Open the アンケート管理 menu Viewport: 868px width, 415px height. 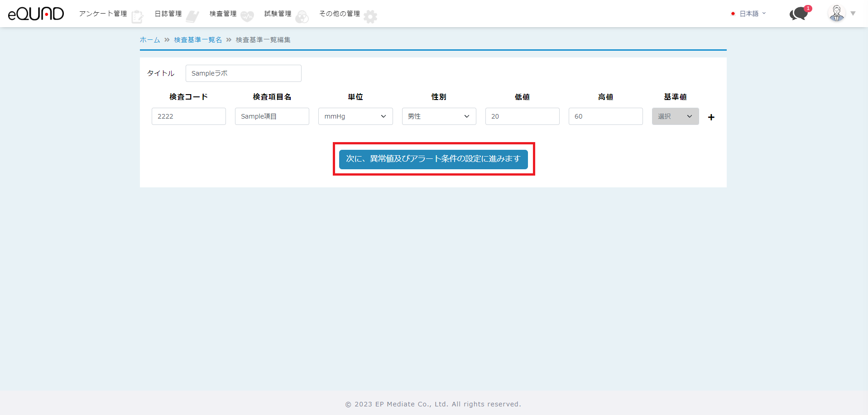coord(103,14)
